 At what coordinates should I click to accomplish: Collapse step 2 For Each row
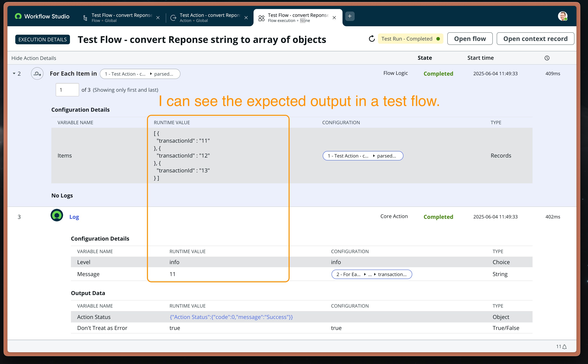14,73
